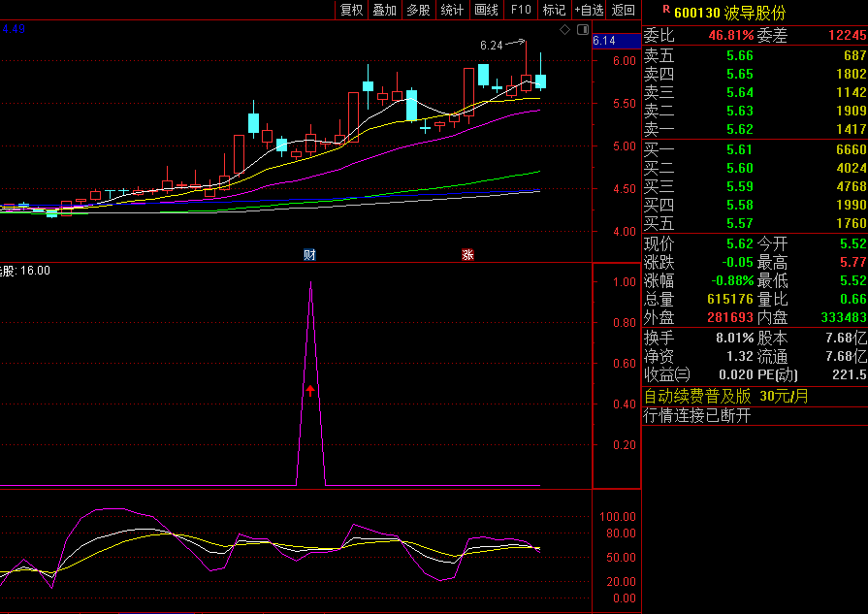Select the 买五 5.57 order row
The width and height of the screenshot is (868, 614).
pyautogui.click(x=755, y=223)
